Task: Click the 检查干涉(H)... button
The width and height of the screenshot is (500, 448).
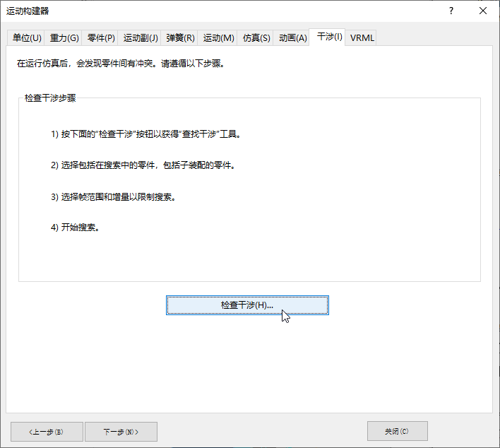Action: coord(247,305)
